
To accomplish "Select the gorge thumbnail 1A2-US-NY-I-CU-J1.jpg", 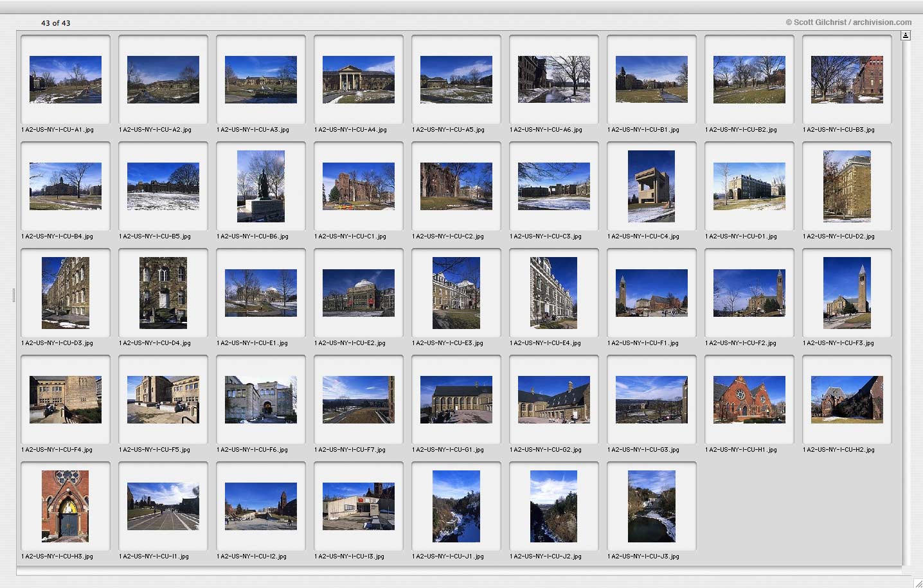I will [x=456, y=506].
